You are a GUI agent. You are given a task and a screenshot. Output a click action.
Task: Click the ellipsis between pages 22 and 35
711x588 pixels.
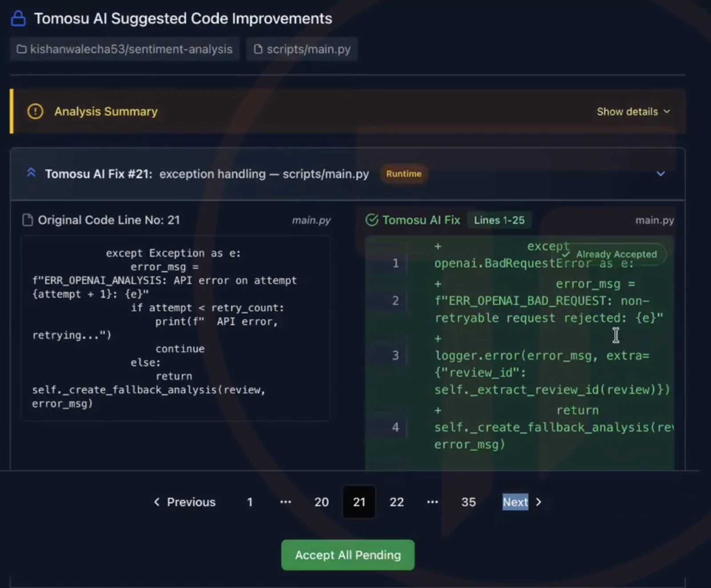click(x=432, y=502)
